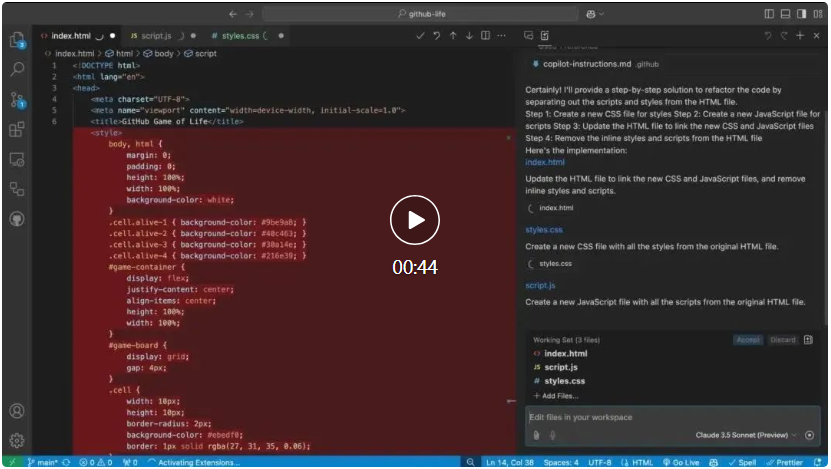Start a new chat with plus icon
Viewport: 831px width, 469px height.
click(799, 36)
